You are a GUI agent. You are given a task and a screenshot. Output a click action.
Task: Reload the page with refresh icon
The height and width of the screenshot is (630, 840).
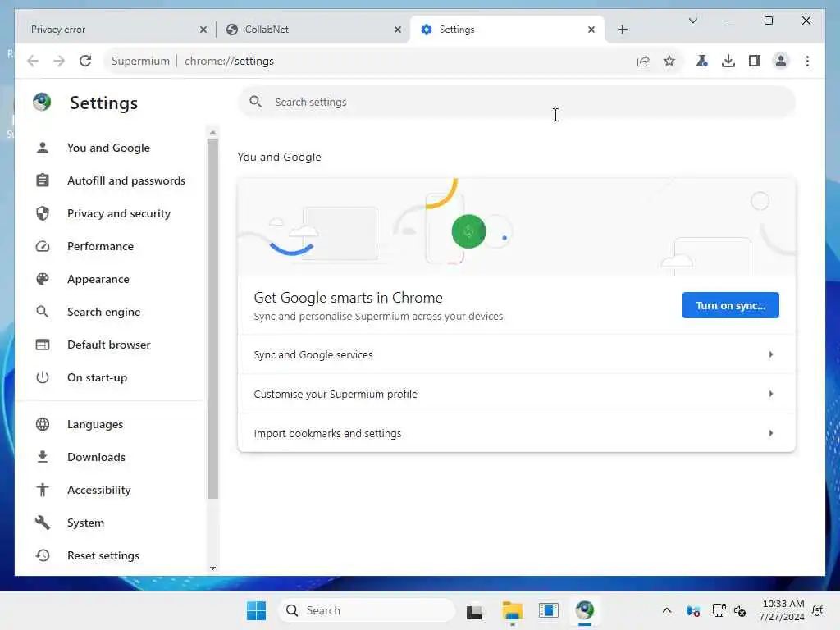(x=85, y=61)
